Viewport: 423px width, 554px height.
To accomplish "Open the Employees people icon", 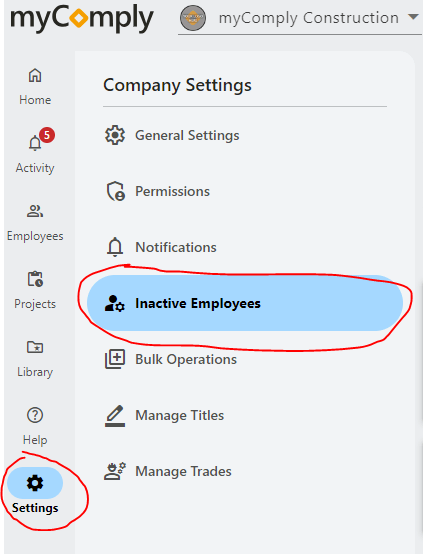I will 35,211.
